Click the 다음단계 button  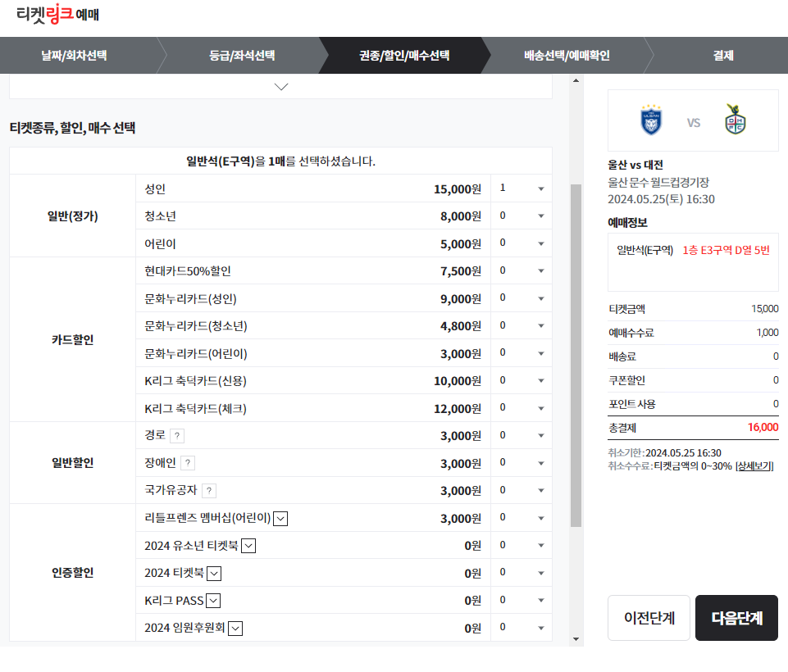click(x=736, y=618)
